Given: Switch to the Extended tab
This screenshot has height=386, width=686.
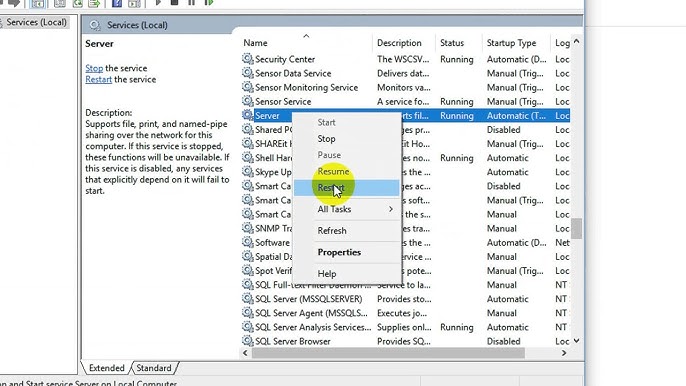Looking at the screenshot, I should point(106,368).
